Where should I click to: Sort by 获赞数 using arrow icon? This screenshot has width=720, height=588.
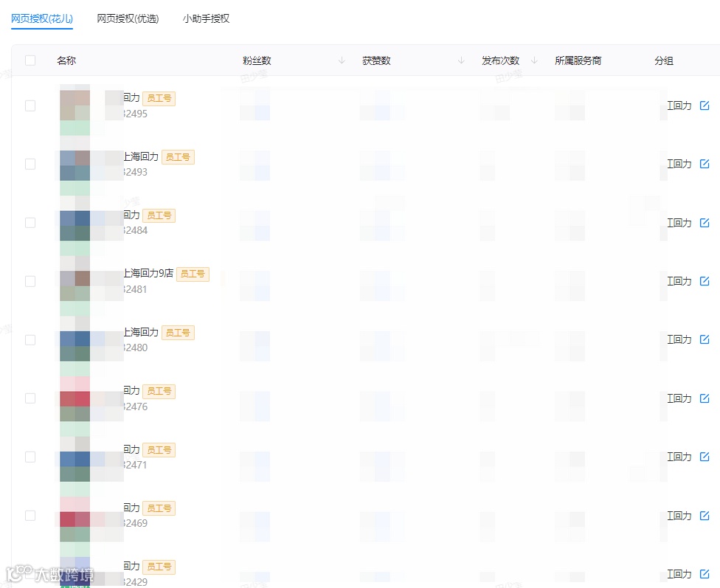click(461, 60)
